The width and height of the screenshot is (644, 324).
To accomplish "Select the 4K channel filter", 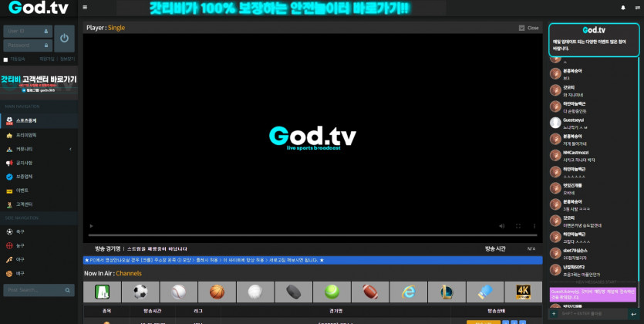I will pos(523,292).
